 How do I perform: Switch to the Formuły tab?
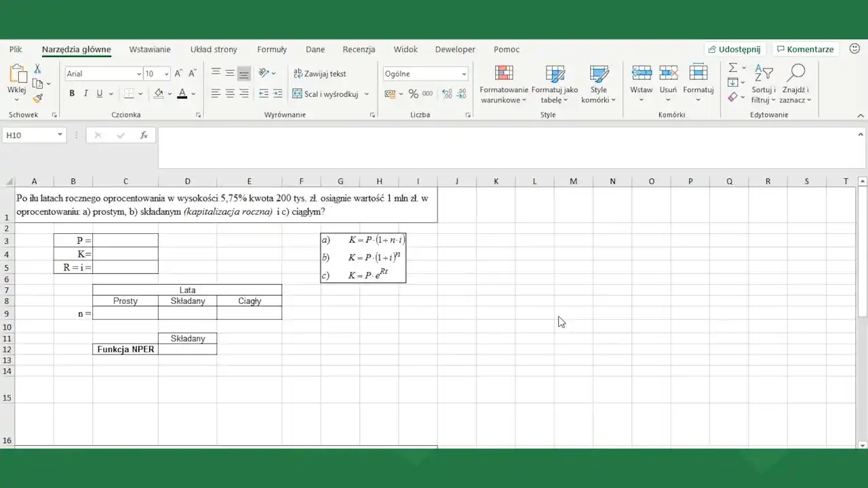pyautogui.click(x=272, y=49)
